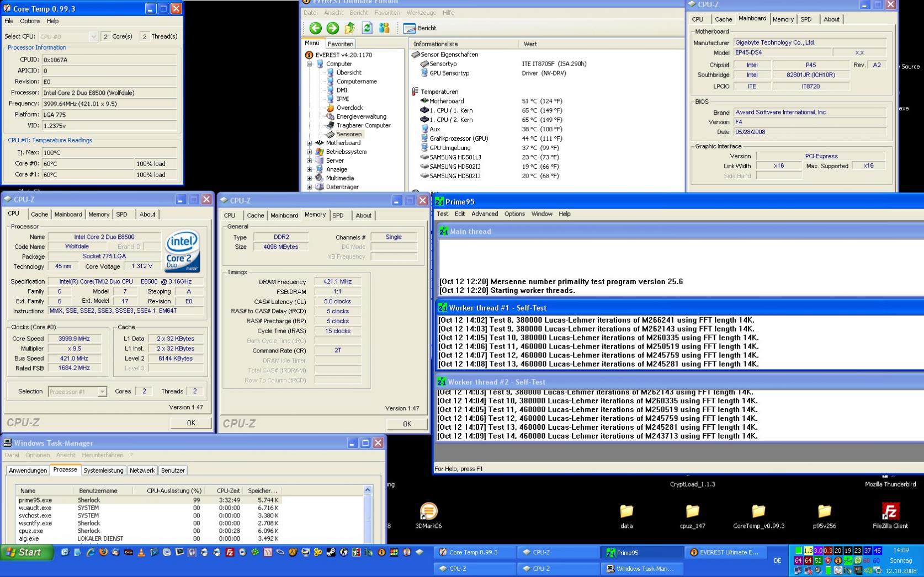This screenshot has width=924, height=577.
Task: Click the Prime95 icon in Main thread title
Action: click(x=444, y=232)
